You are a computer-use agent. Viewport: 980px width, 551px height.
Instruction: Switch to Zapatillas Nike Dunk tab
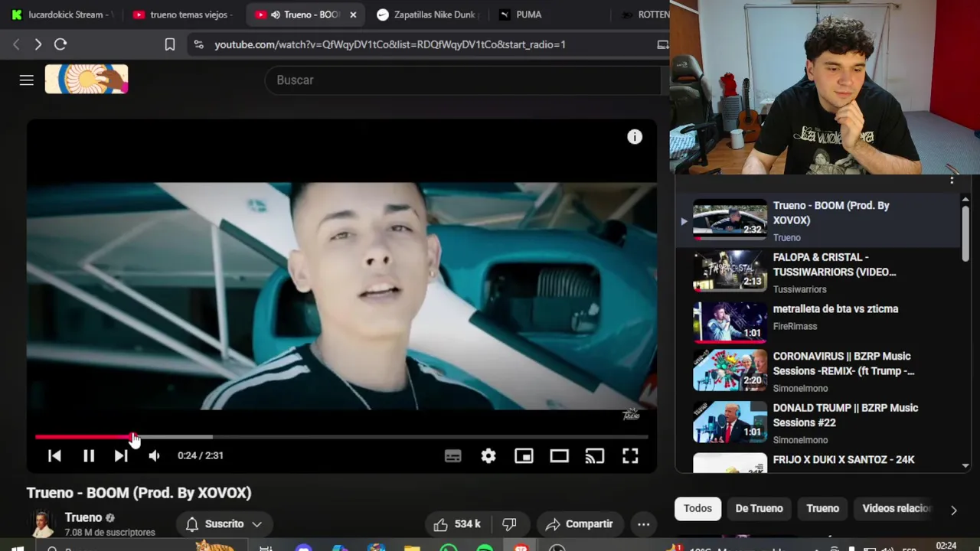tap(426, 15)
